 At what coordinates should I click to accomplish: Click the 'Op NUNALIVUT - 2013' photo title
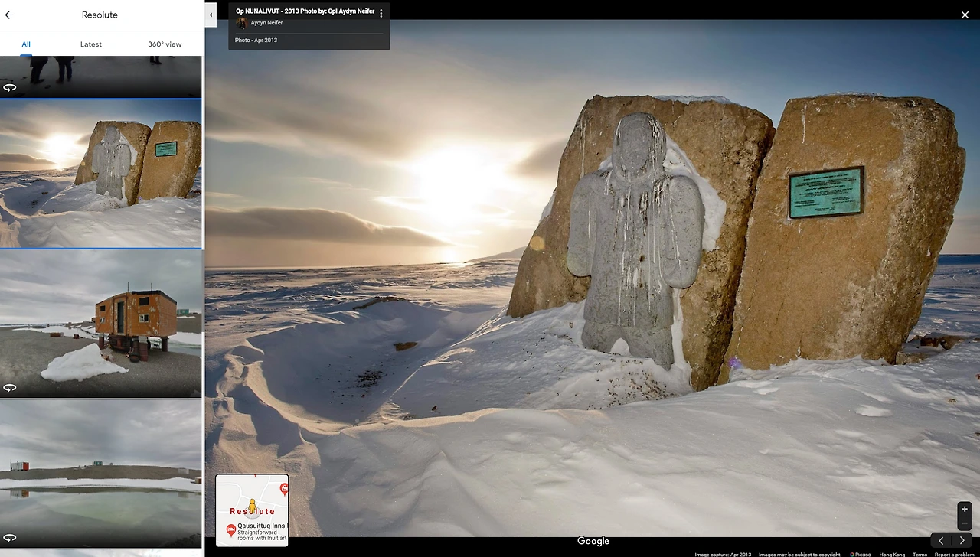pos(305,11)
